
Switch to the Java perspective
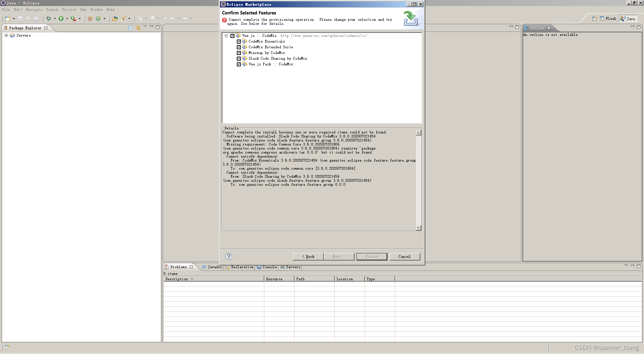tap(628, 19)
